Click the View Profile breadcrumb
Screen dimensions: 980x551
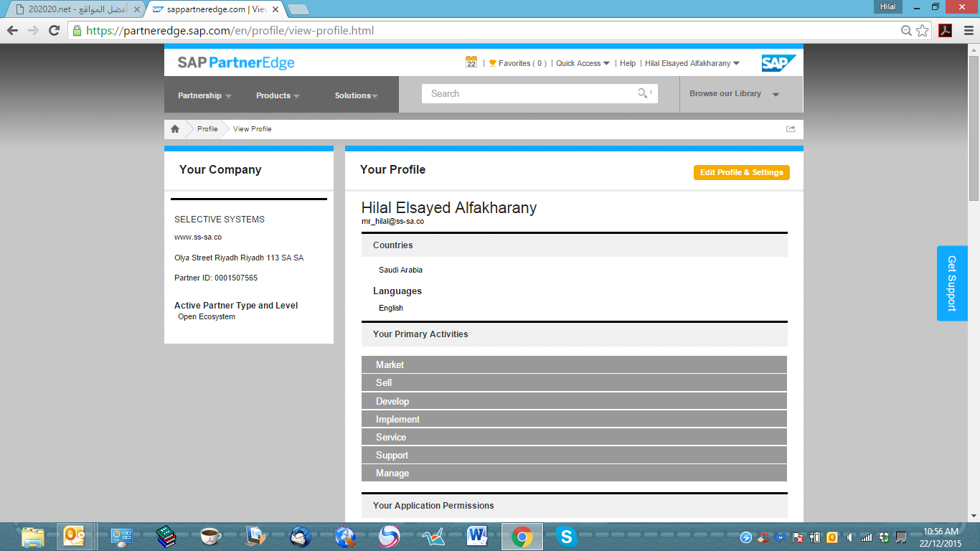[253, 129]
